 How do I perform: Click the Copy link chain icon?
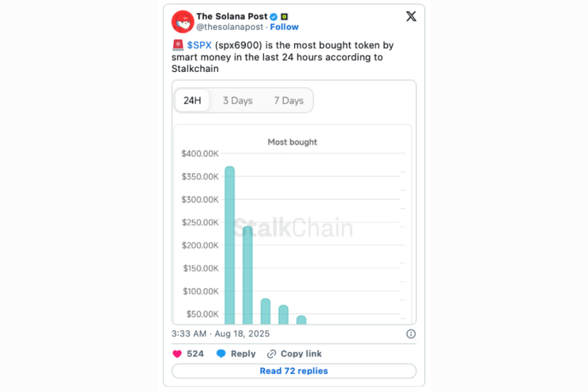click(x=272, y=354)
